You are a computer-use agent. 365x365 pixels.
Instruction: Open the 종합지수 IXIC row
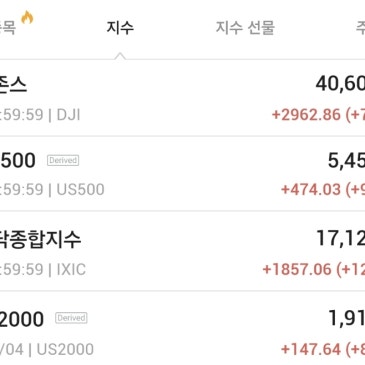(182, 251)
